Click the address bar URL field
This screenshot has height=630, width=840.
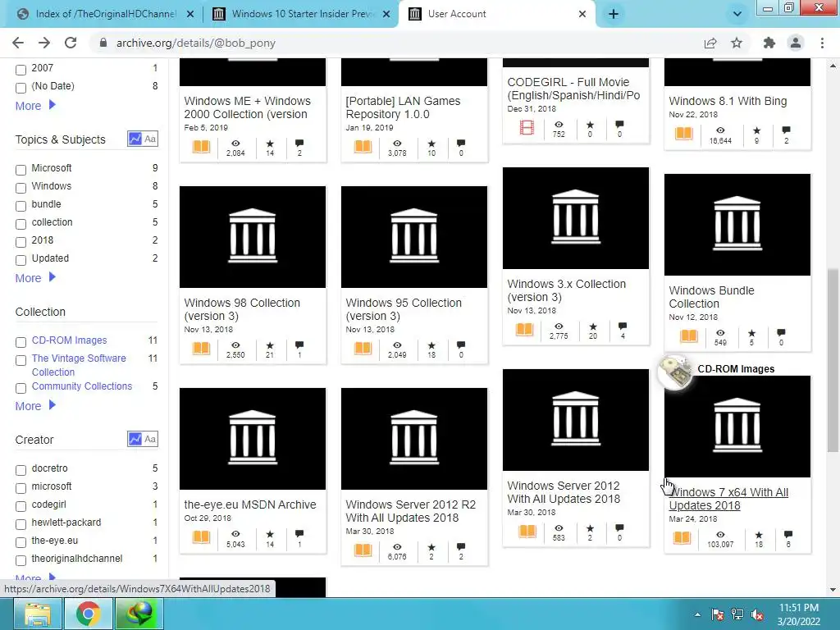coord(396,43)
